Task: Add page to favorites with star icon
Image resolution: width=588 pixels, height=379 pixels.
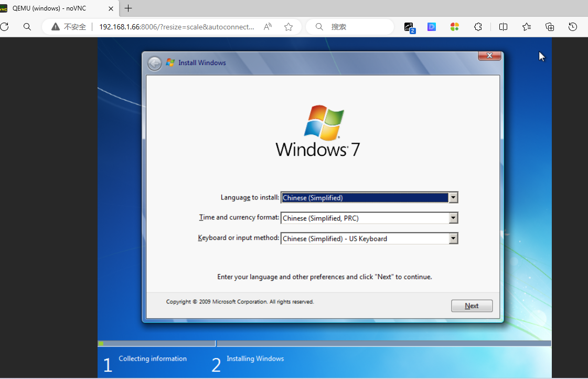Action: pos(288,27)
